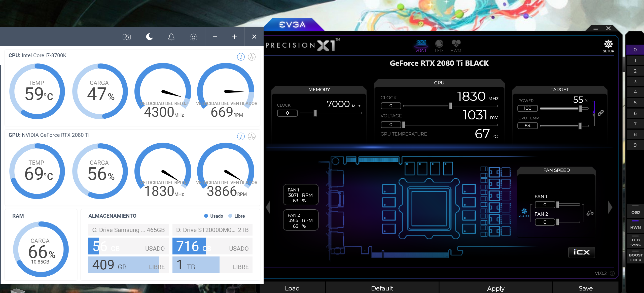Image resolution: width=644 pixels, height=293 pixels.
Task: Click the GPU clock offset slider
Action: (x=450, y=106)
